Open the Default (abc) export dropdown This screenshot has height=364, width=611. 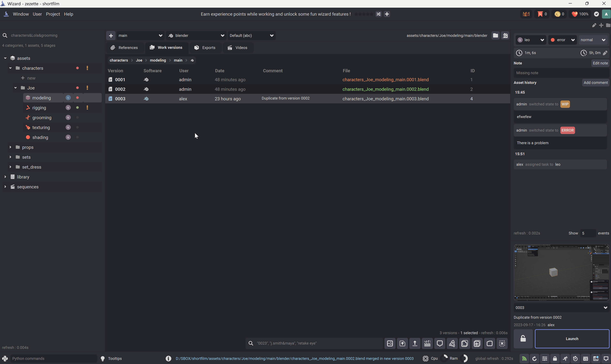coord(252,36)
